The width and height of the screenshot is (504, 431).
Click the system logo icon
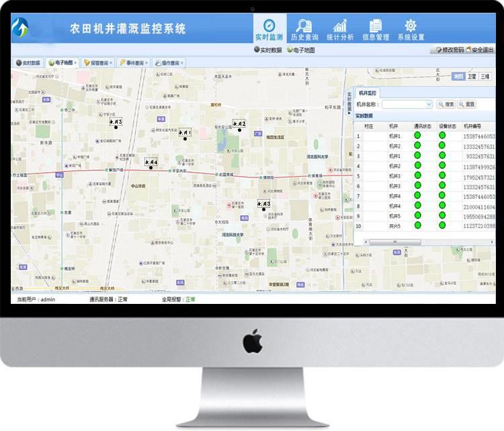coord(22,29)
